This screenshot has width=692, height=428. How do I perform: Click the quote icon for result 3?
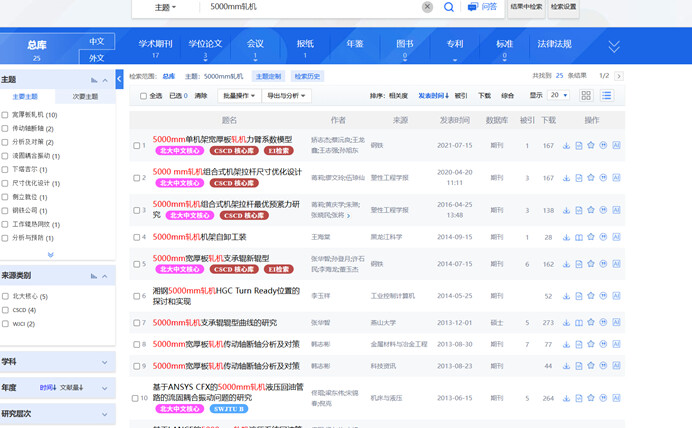coord(603,210)
